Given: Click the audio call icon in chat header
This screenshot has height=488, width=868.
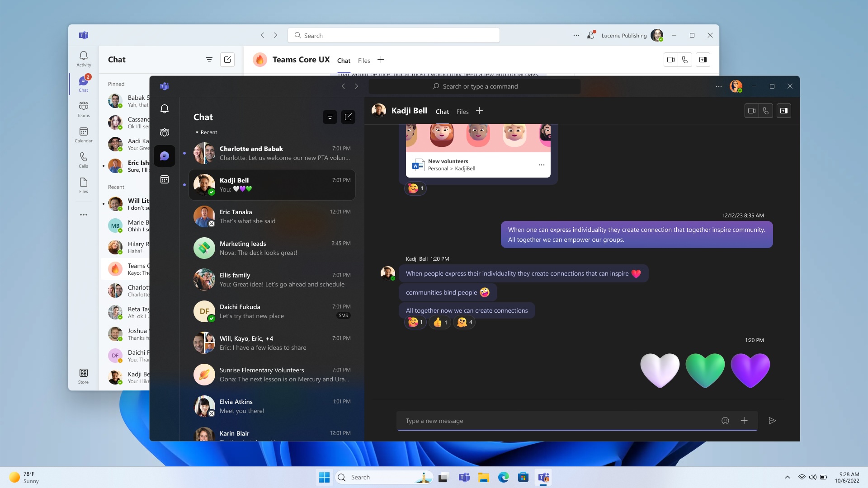Looking at the screenshot, I should click(765, 111).
